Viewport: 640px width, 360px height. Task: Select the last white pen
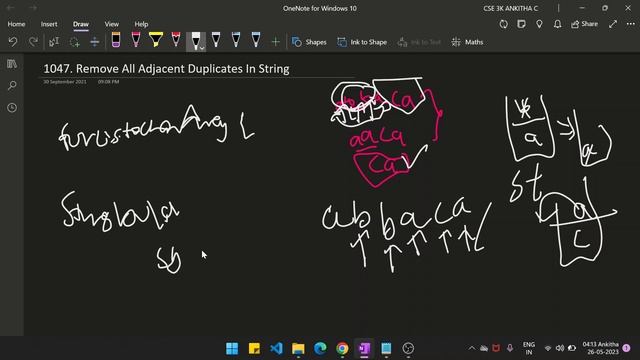(256, 40)
